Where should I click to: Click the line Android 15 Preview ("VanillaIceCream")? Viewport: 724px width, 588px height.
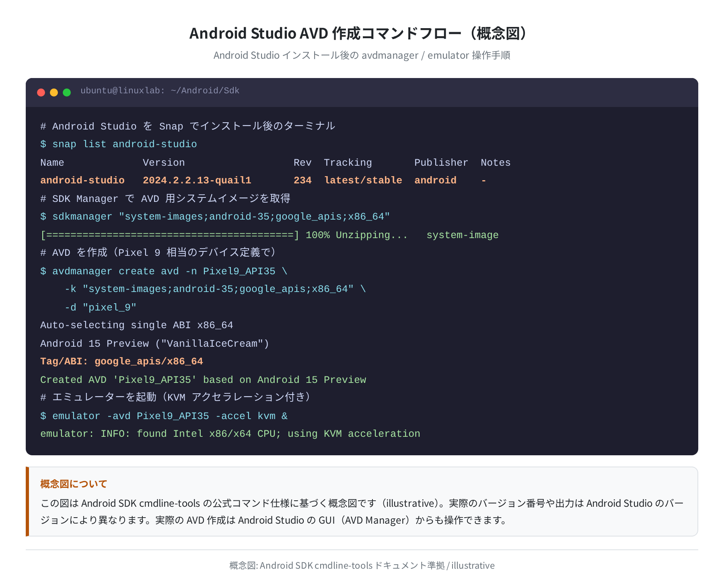[155, 343]
